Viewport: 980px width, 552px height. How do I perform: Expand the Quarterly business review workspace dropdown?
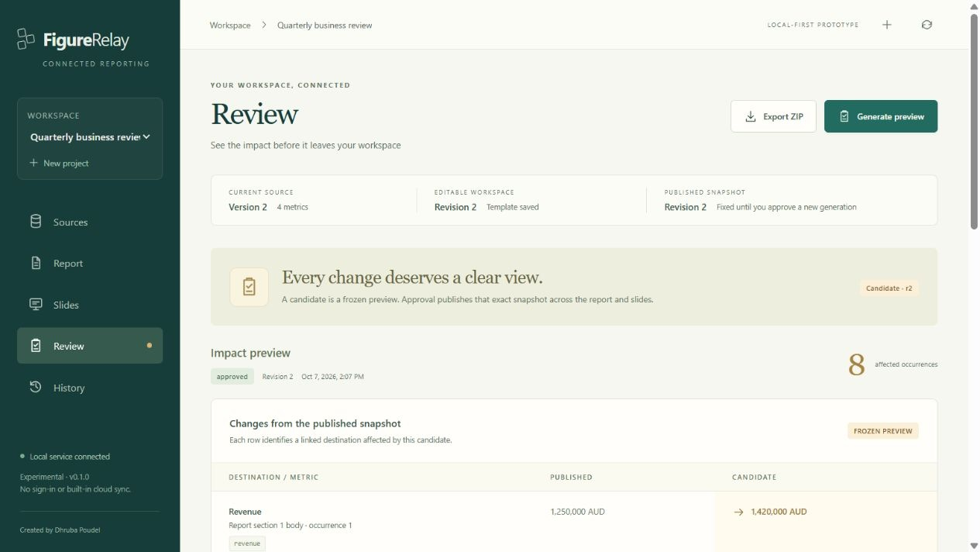click(90, 137)
